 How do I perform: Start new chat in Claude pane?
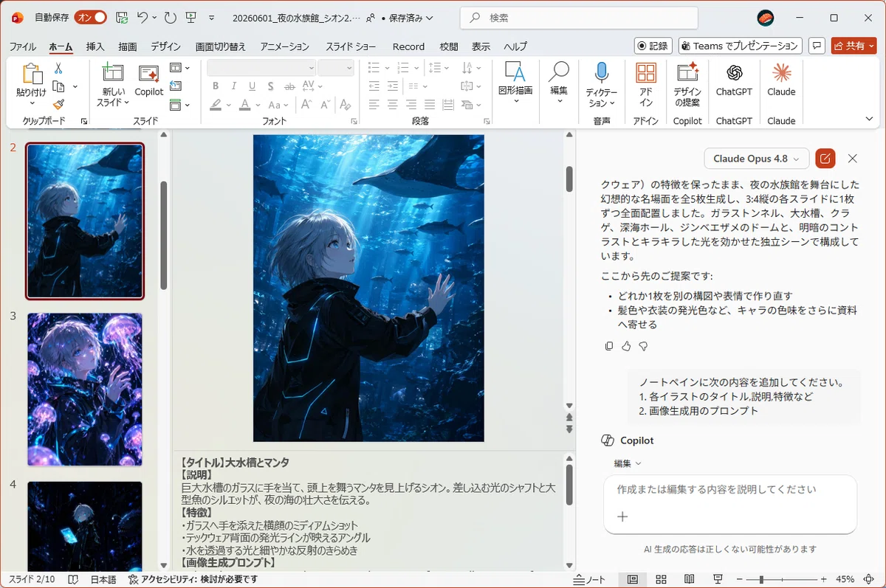click(x=825, y=159)
